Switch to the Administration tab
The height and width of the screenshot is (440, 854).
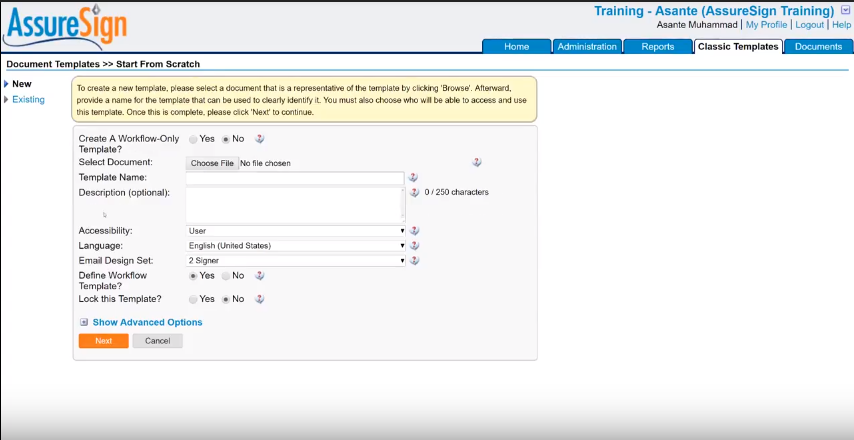(587, 46)
